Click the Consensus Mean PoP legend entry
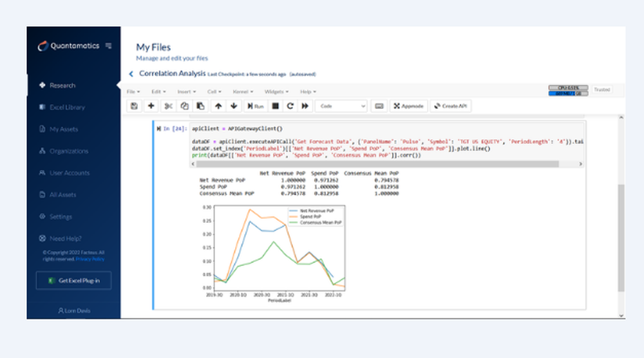Screen dimensions: 644x358 (x=316, y=223)
